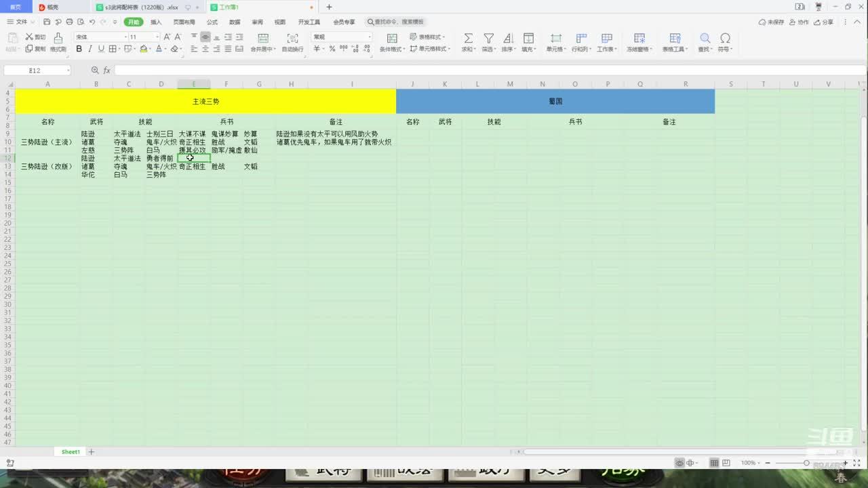Image resolution: width=868 pixels, height=488 pixels.
Task: Toggle Italic formatting
Action: tap(90, 49)
